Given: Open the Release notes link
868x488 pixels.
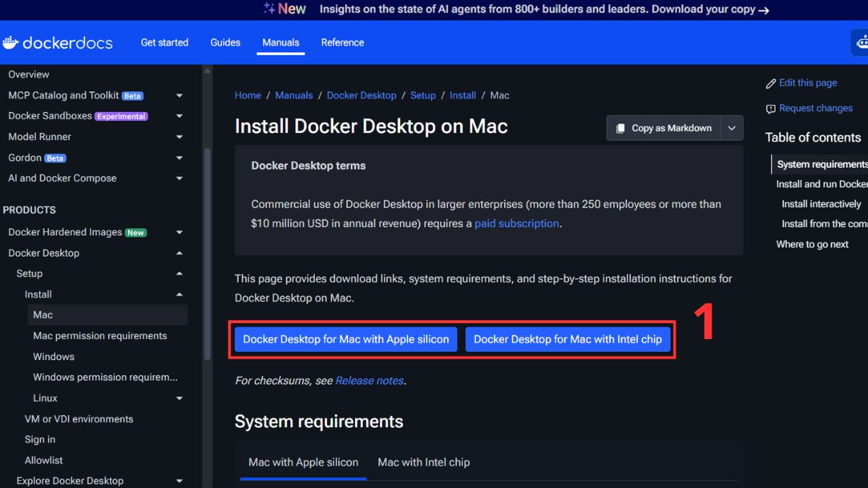Looking at the screenshot, I should [369, 380].
